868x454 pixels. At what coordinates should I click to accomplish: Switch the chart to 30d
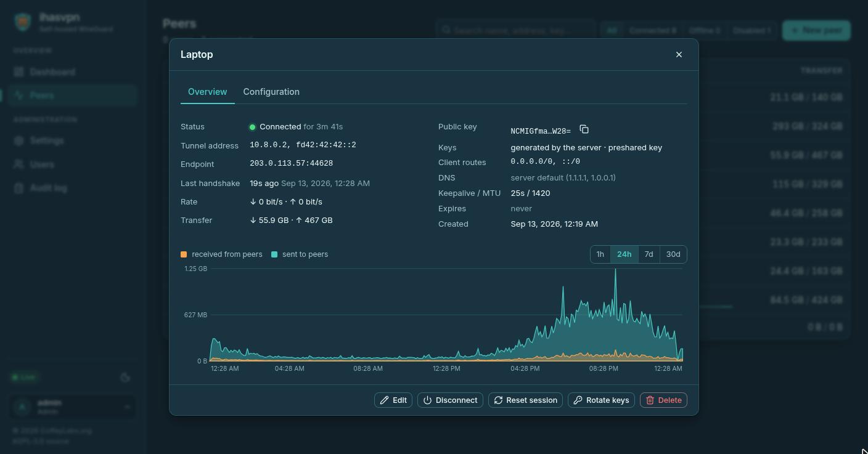tap(673, 254)
